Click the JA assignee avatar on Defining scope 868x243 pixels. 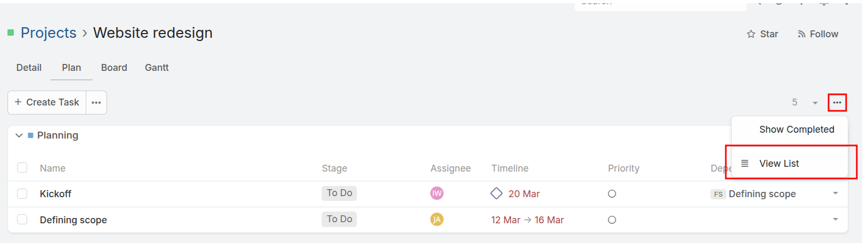coord(437,220)
